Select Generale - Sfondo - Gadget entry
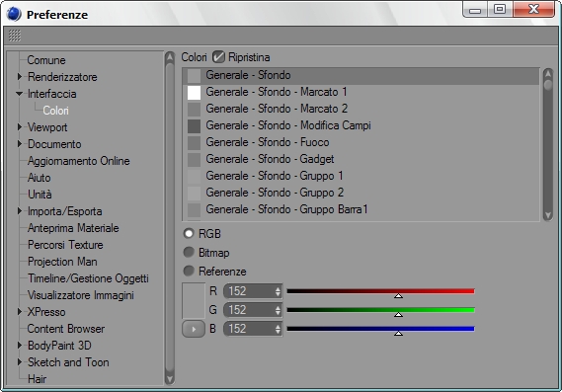Screen dimensions: 562x392 [361, 159]
